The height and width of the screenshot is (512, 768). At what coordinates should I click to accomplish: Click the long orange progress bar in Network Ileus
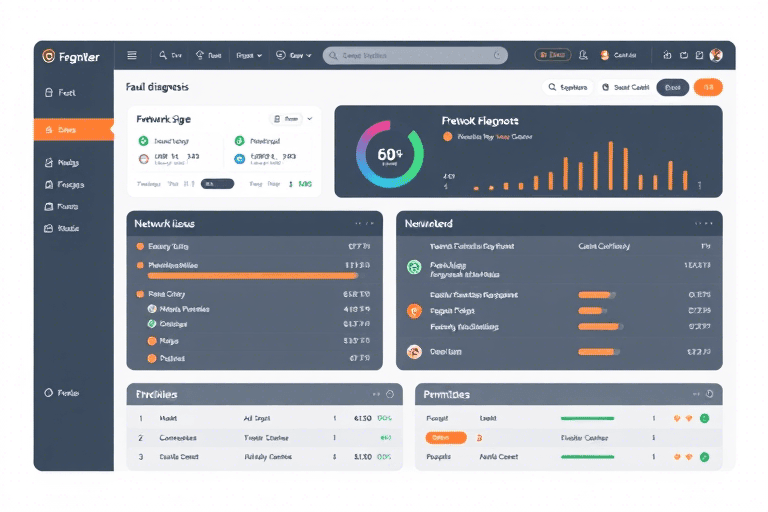pyautogui.click(x=238, y=275)
